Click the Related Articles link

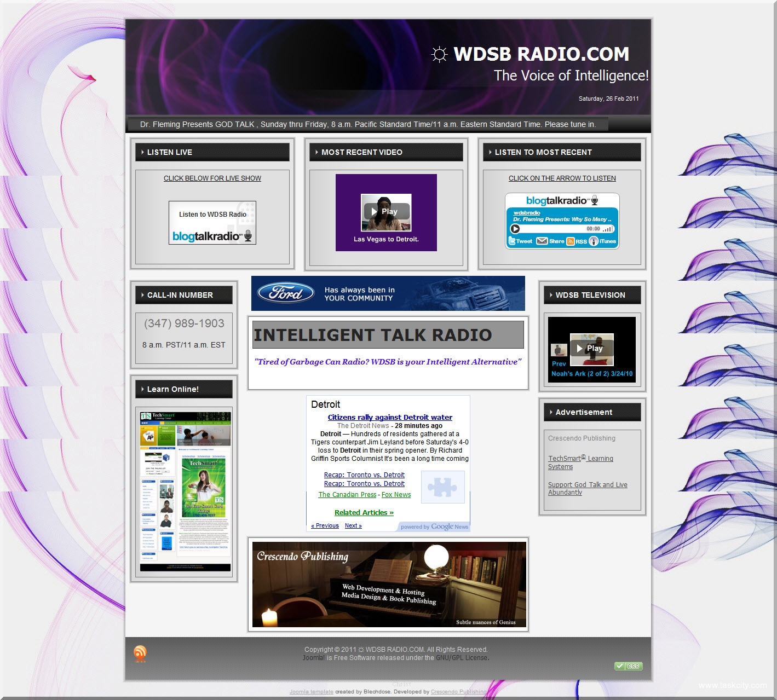click(364, 513)
